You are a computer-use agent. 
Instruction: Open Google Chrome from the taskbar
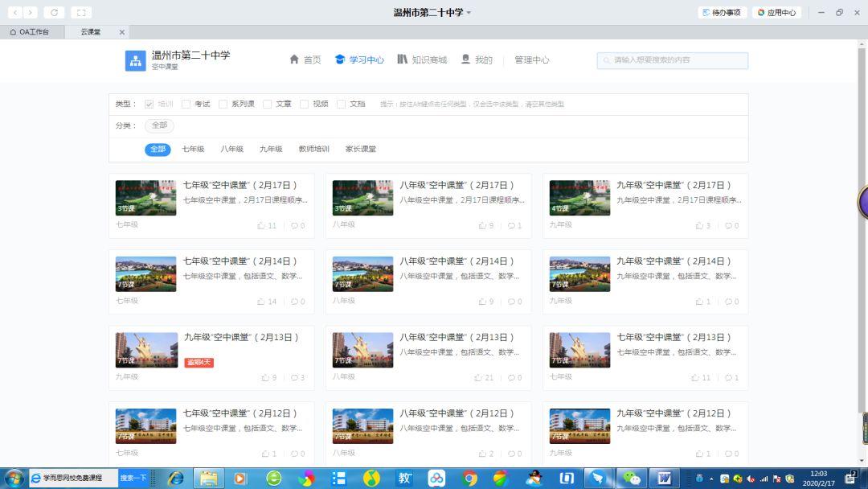tap(470, 479)
